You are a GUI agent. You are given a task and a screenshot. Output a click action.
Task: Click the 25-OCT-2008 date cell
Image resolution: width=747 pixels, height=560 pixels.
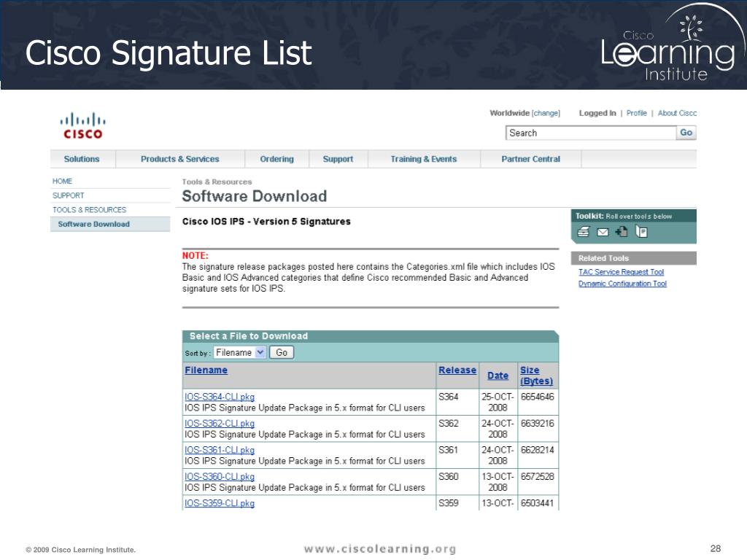tap(498, 402)
